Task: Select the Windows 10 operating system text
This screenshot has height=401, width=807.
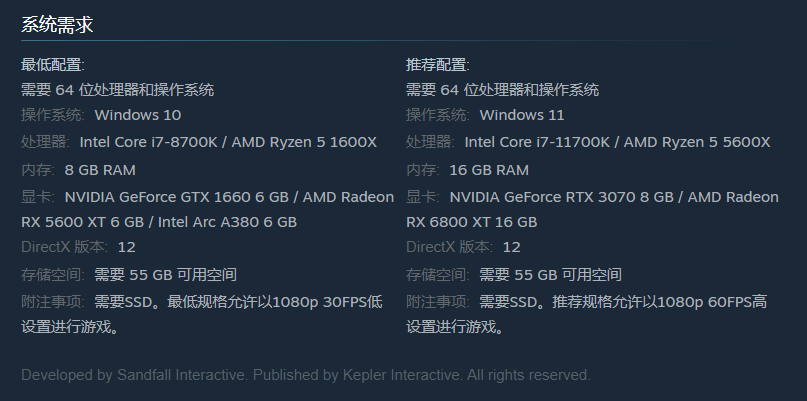Action: tap(138, 115)
